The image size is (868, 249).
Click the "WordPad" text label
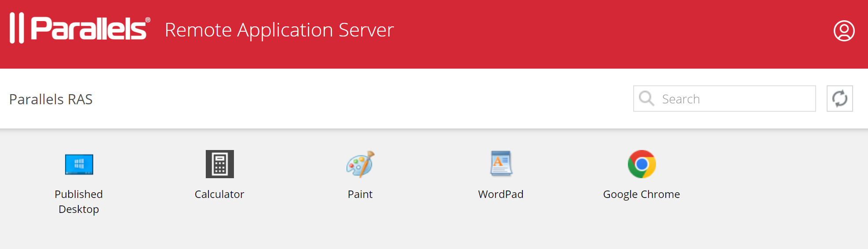501,194
